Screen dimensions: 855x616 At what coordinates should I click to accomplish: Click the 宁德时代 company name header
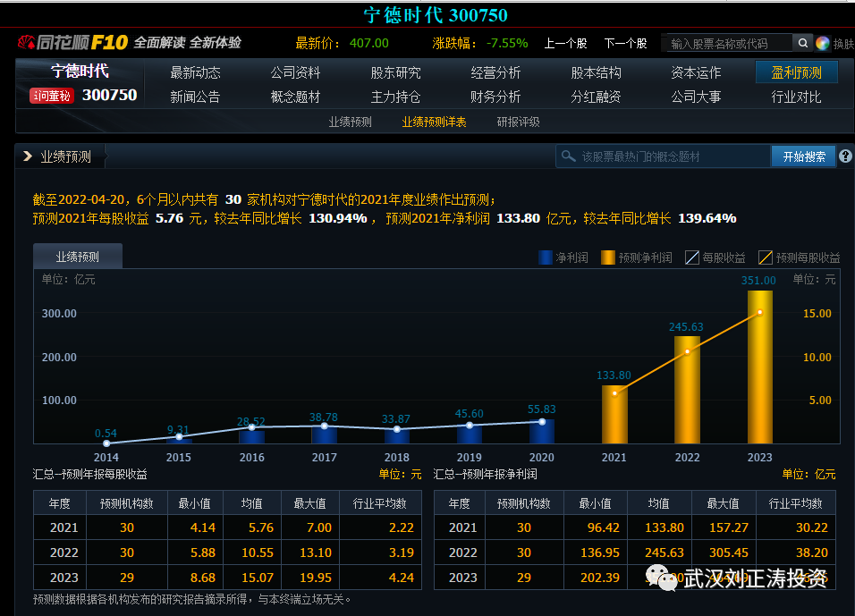click(80, 71)
